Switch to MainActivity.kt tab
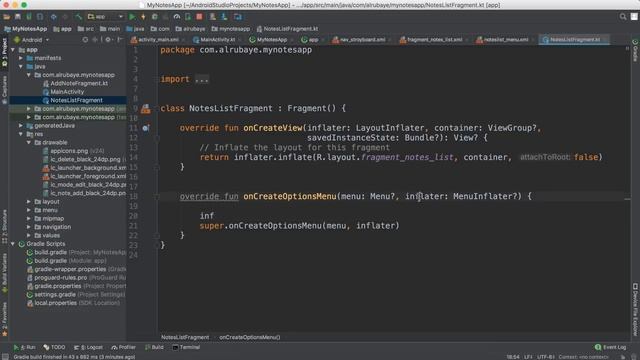Viewport: 640px width, 360px height. pyautogui.click(x=215, y=40)
